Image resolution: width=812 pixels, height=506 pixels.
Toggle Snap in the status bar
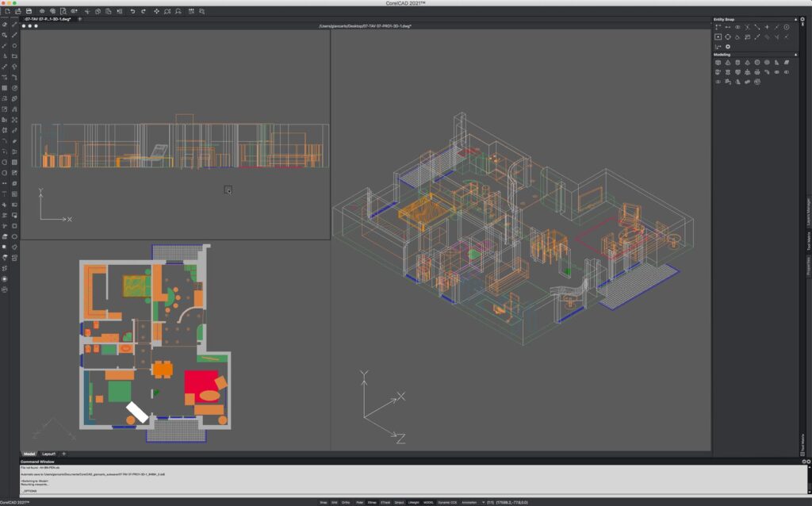pos(323,502)
